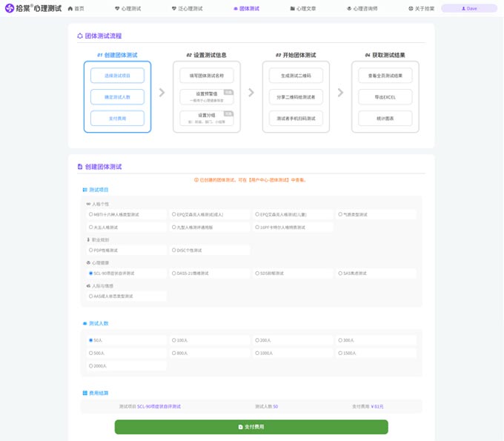Click the group icon beside 团体测试
Viewport: 504px width, 441px height.
click(236, 9)
